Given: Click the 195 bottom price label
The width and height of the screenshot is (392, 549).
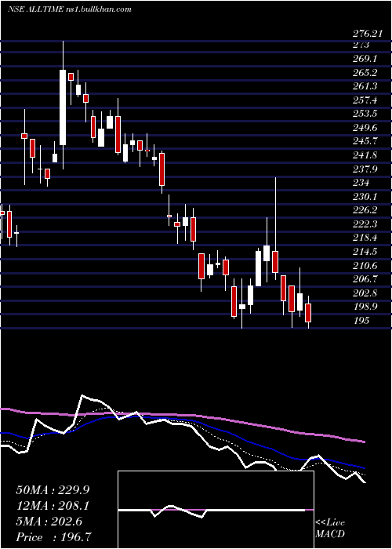Looking at the screenshot, I should coord(361,320).
